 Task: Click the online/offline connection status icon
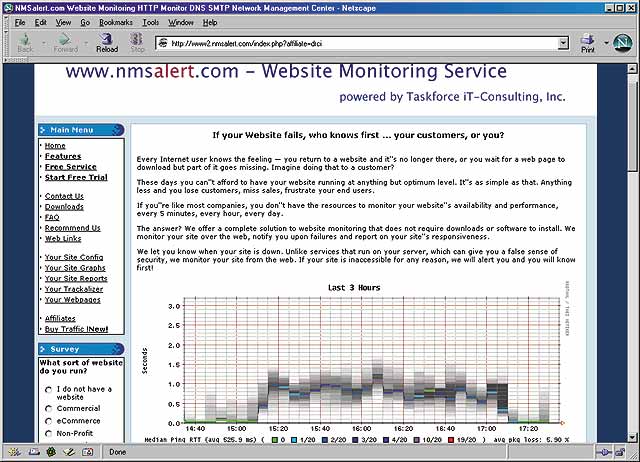click(x=604, y=452)
